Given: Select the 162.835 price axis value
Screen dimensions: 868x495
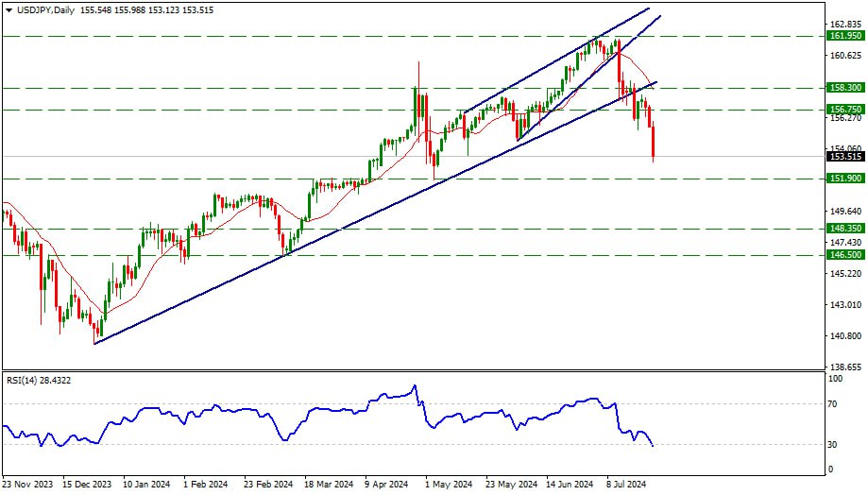Looking at the screenshot, I should (846, 25).
